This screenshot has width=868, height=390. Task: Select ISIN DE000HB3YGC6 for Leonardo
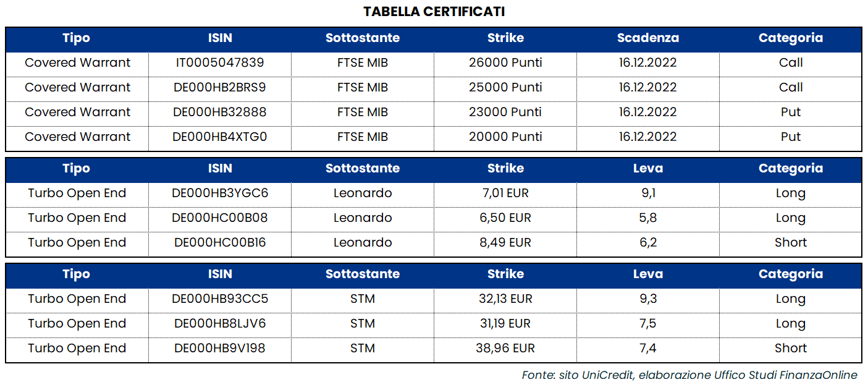pyautogui.click(x=220, y=193)
